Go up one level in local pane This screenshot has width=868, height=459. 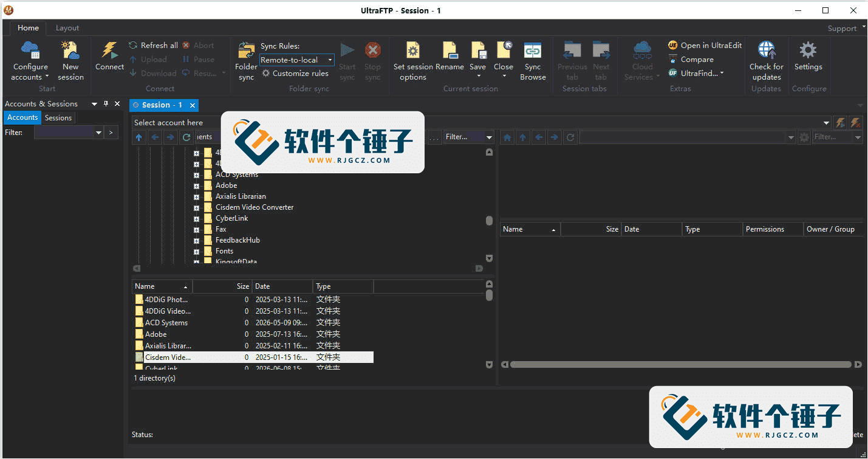click(x=139, y=137)
